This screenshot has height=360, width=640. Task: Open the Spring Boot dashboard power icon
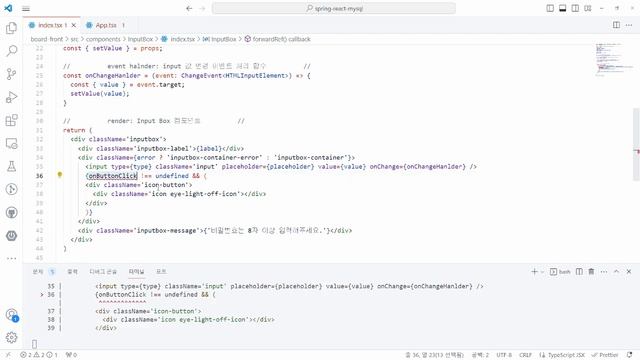click(11, 236)
